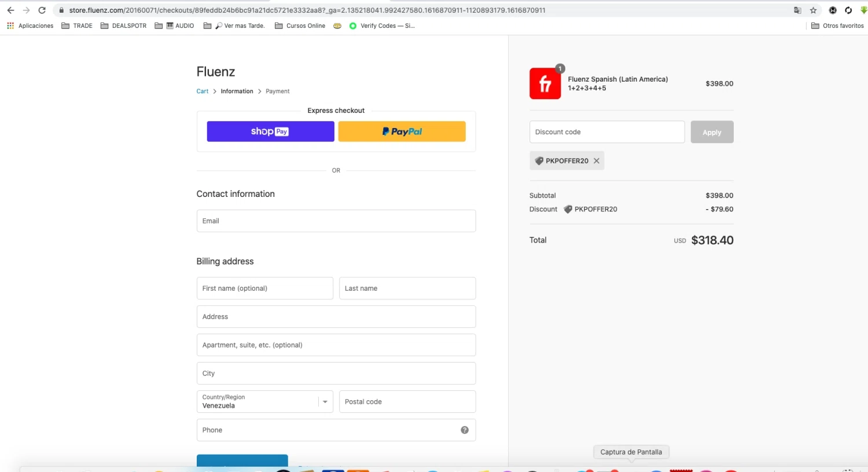Screen dimensions: 868x472
Task: Open the green download arrow extension
Action: click(863, 10)
